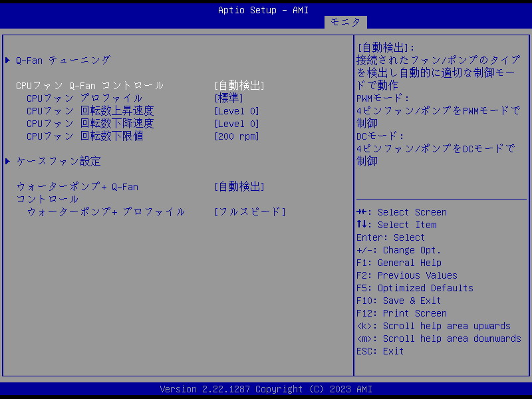The height and width of the screenshot is (399, 532).
Task: Select CPUファン 回転数下降速度 label
Action: pyautogui.click(x=90, y=124)
